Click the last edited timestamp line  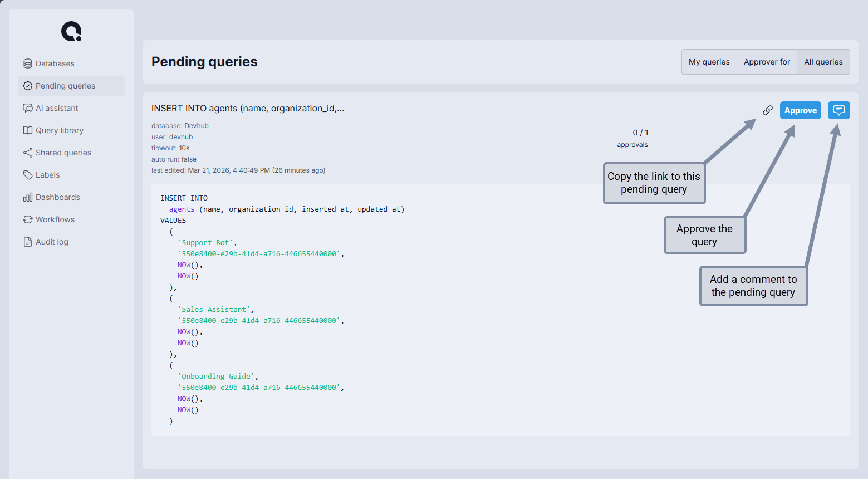238,170
